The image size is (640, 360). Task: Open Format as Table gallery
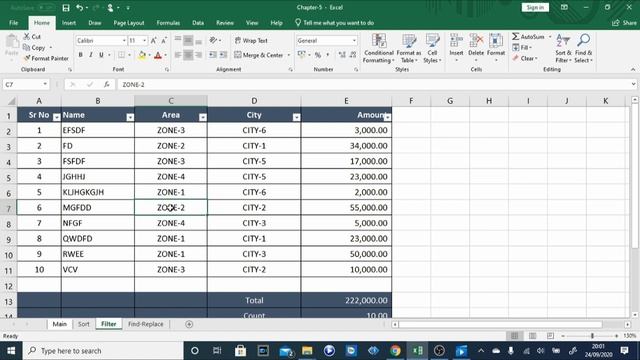pyautogui.click(x=409, y=48)
